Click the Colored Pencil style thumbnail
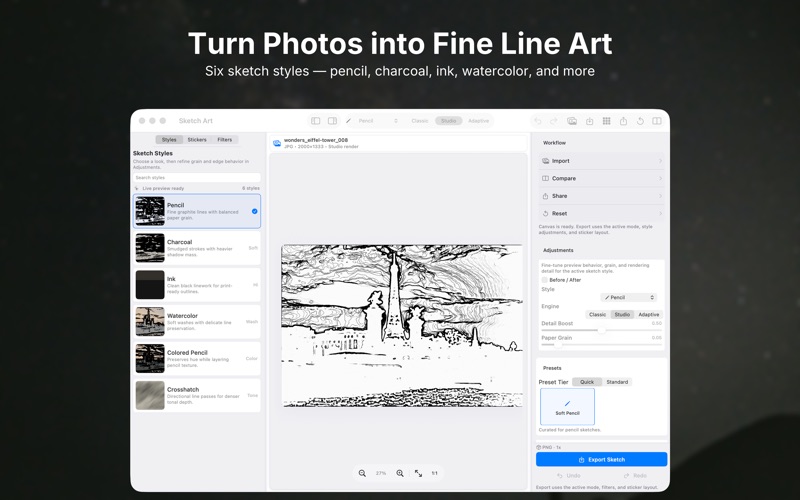 [150, 358]
